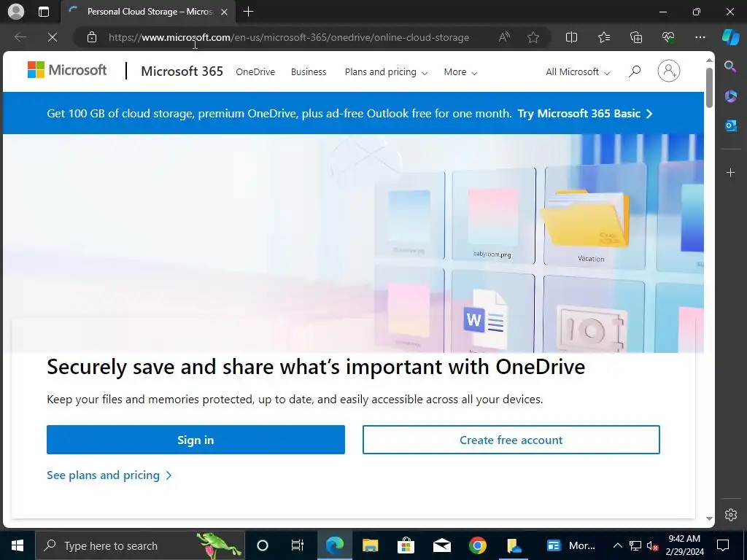Try Microsoft 365 Basic offer

pos(585,113)
